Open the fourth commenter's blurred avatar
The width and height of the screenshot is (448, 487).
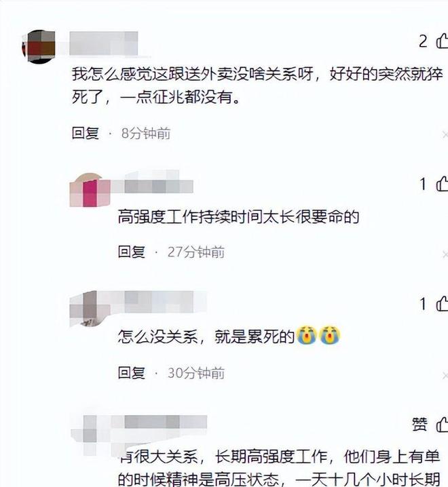[x=90, y=435]
